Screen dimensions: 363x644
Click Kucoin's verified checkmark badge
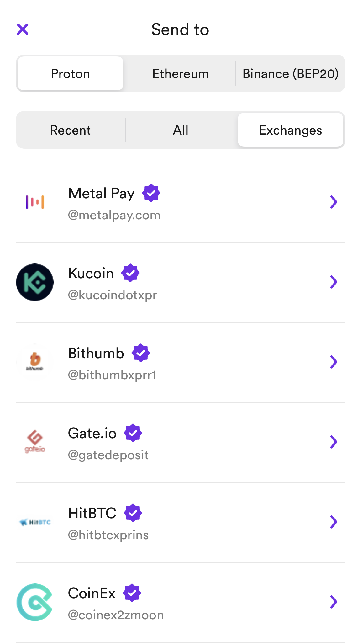click(130, 273)
